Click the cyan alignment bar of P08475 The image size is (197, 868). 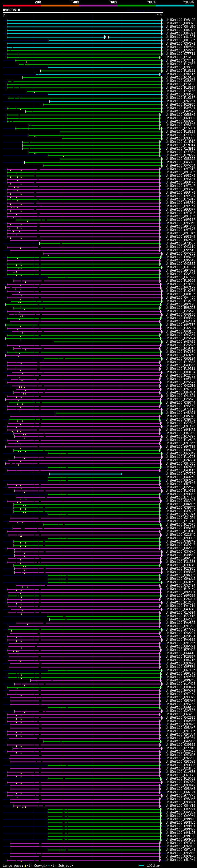pos(85,20)
